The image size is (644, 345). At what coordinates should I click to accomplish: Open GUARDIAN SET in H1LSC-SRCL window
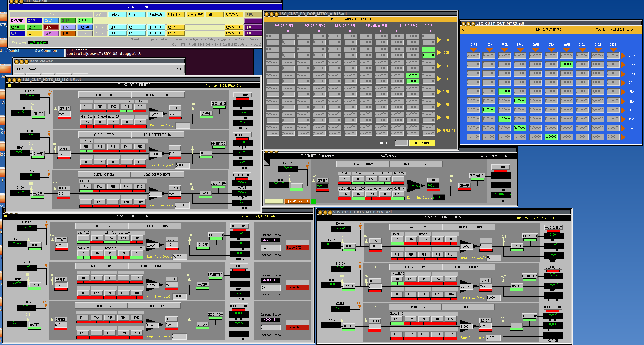coord(297,201)
